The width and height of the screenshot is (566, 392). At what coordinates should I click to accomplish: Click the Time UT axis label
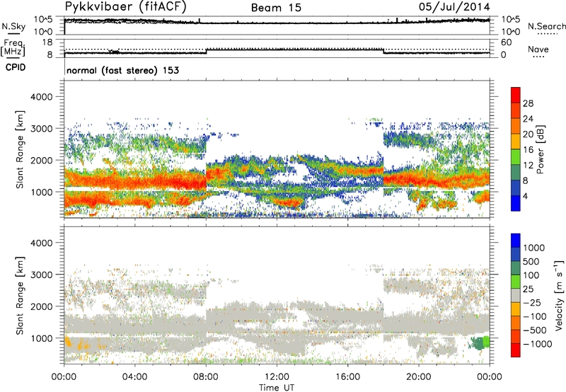pyautogui.click(x=277, y=387)
